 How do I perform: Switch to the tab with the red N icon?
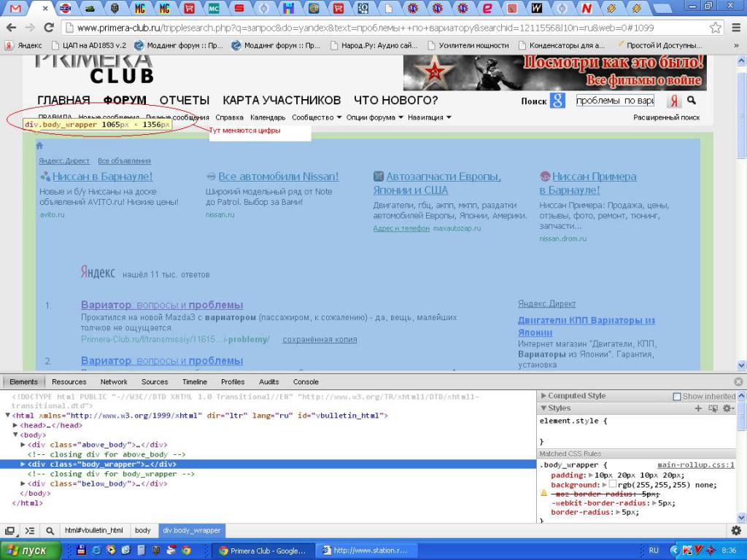pyautogui.click(x=587, y=8)
